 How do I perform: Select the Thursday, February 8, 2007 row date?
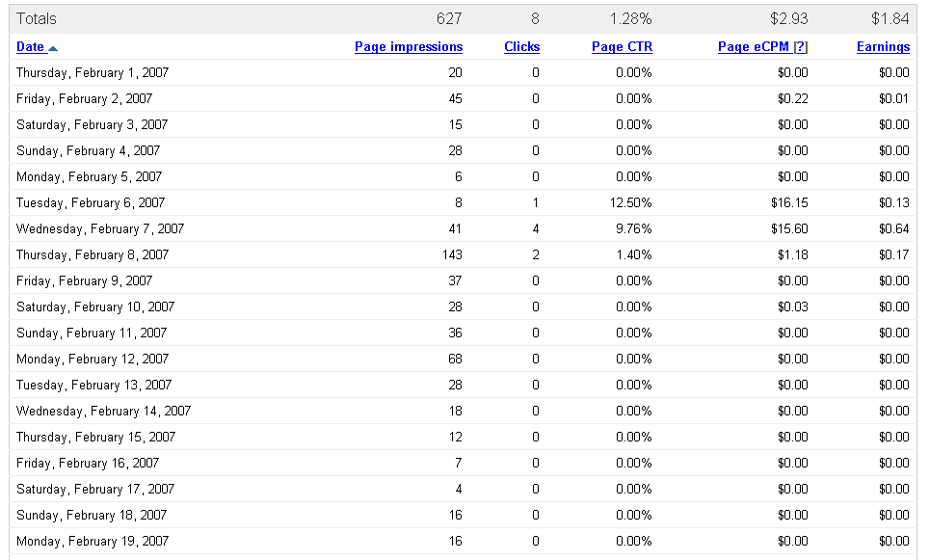93,255
